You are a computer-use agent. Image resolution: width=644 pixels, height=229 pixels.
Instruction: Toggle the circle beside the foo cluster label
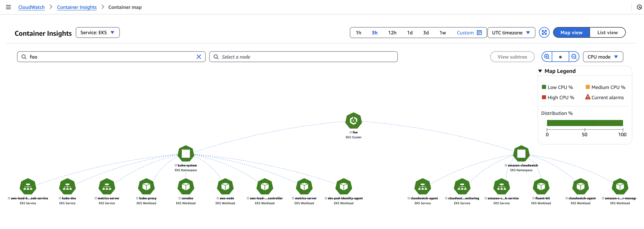pyautogui.click(x=351, y=132)
